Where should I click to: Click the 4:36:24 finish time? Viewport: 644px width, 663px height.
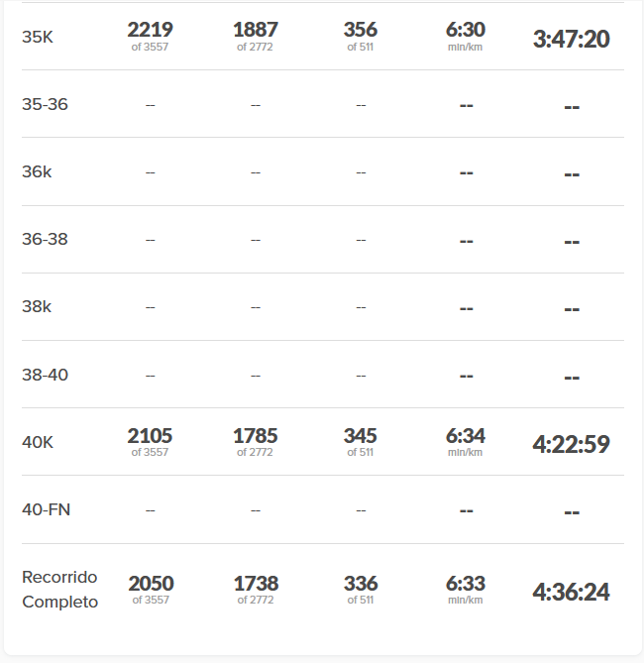coord(571,592)
